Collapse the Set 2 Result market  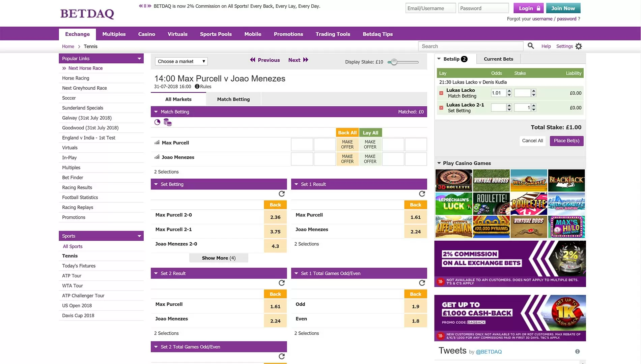(156, 273)
